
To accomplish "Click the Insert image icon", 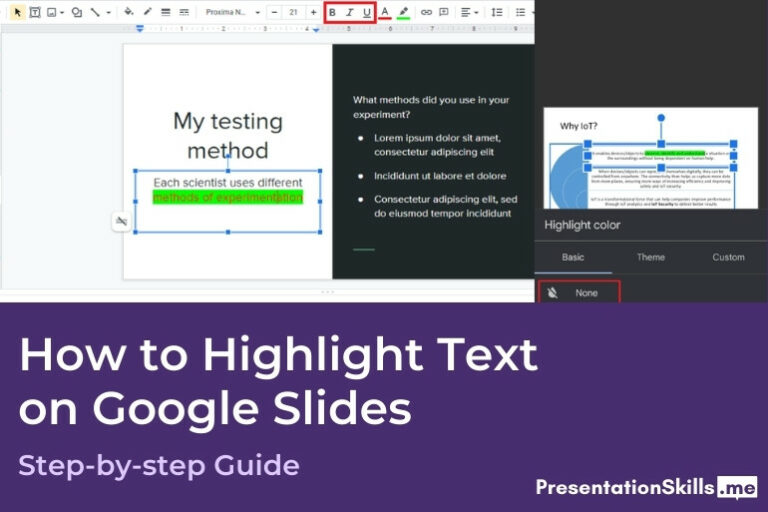I will point(51,12).
